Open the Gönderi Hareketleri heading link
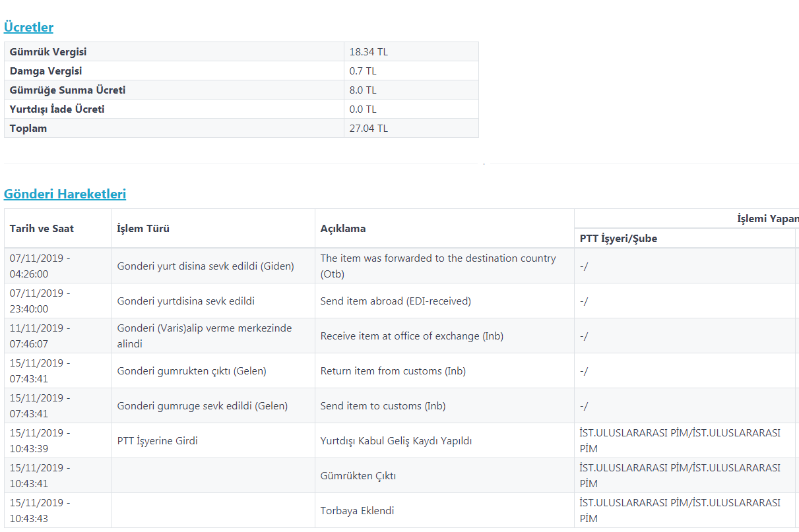The width and height of the screenshot is (799, 532). pyautogui.click(x=65, y=194)
